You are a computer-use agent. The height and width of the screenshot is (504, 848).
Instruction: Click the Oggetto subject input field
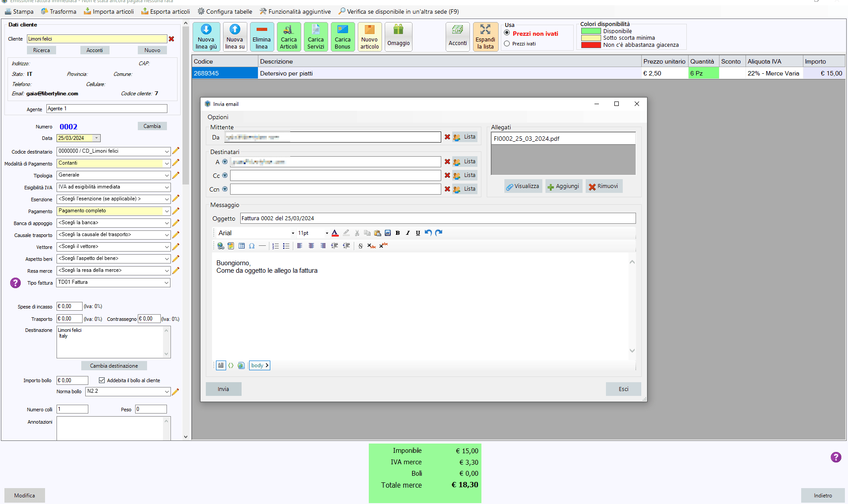coord(438,218)
